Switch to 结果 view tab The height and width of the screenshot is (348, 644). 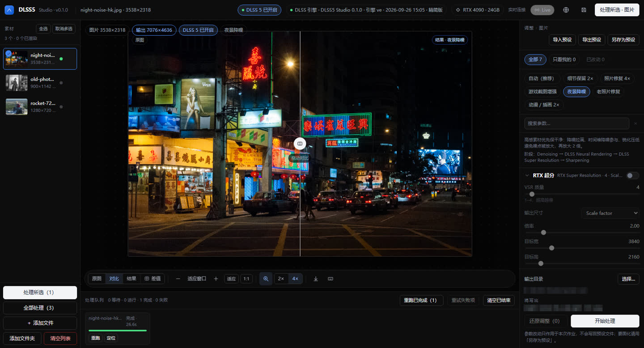131,279
